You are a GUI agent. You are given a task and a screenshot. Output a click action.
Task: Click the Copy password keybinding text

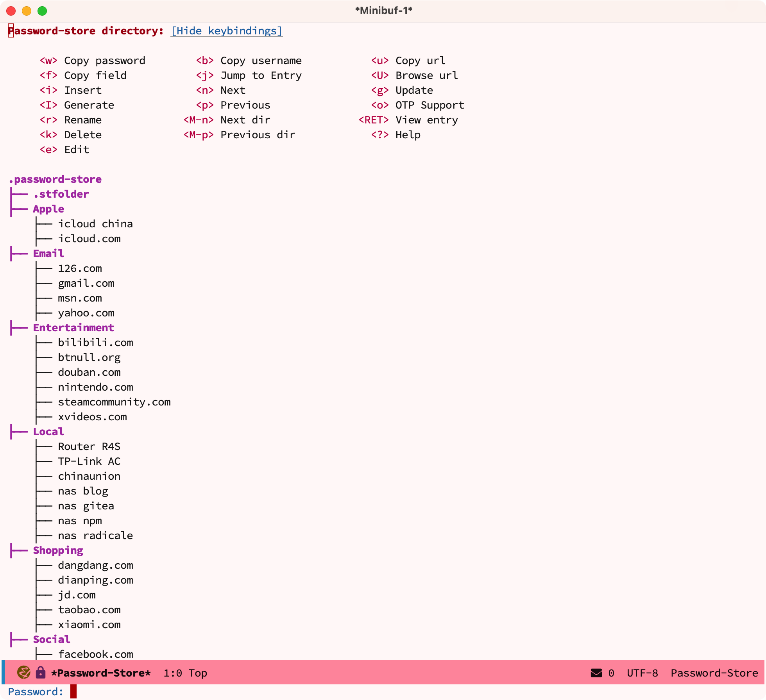[105, 61]
